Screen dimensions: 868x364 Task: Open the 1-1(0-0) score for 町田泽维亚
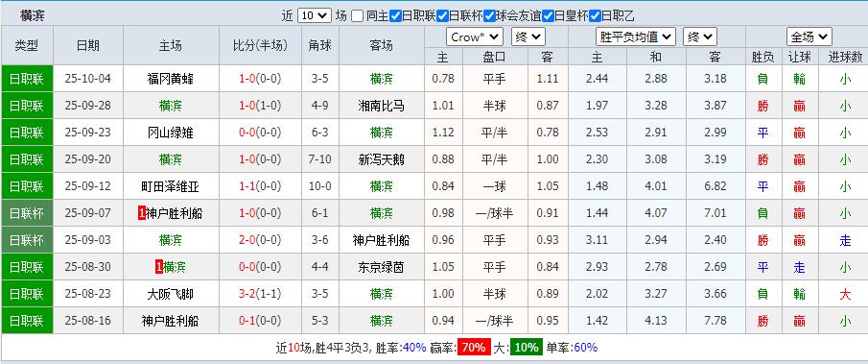click(260, 186)
